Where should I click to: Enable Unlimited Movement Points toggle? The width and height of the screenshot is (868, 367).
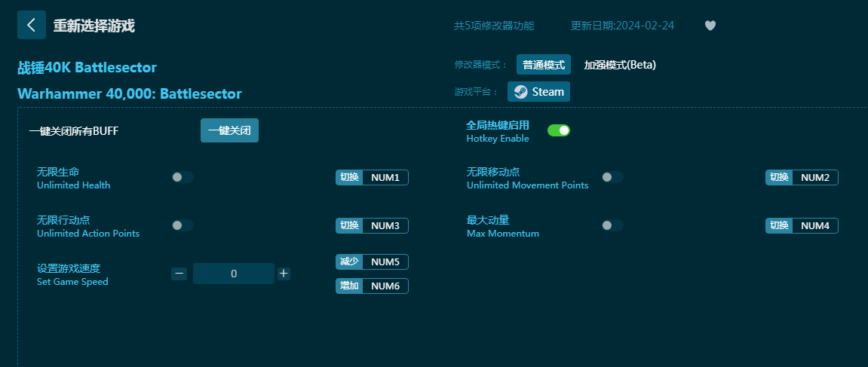click(x=612, y=177)
